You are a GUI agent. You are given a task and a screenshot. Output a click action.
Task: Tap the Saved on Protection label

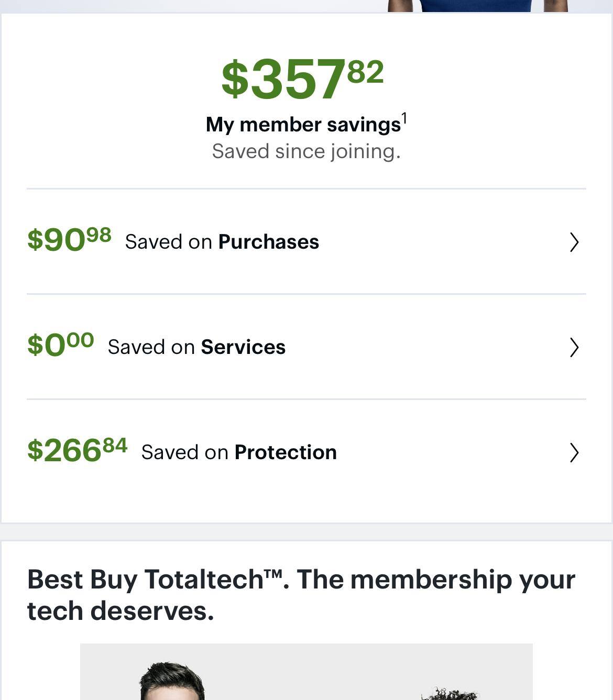tap(239, 452)
